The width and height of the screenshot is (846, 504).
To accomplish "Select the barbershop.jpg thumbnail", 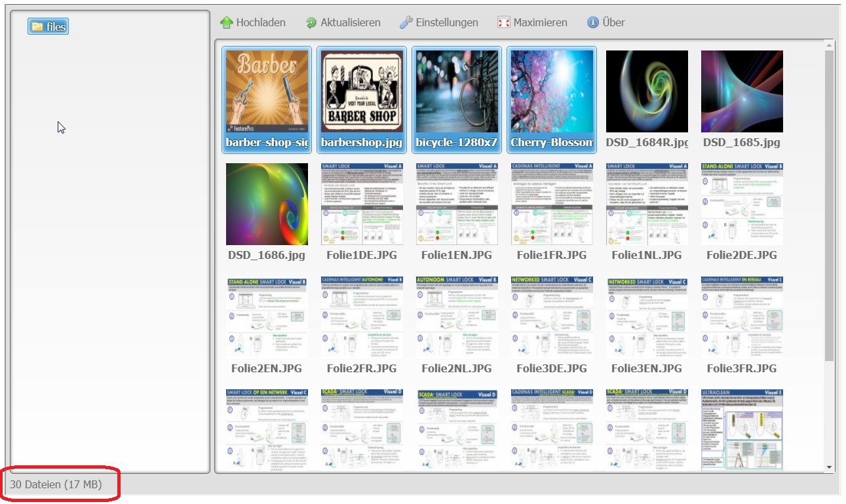I will click(362, 92).
